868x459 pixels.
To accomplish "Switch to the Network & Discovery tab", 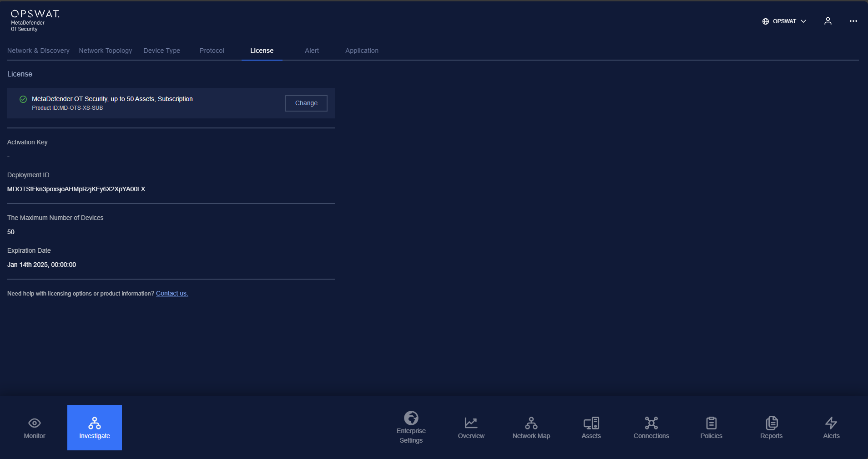I will coord(38,51).
